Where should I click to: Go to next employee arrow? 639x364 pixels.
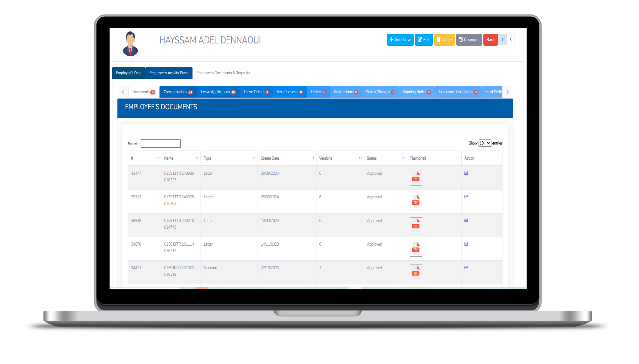point(502,40)
